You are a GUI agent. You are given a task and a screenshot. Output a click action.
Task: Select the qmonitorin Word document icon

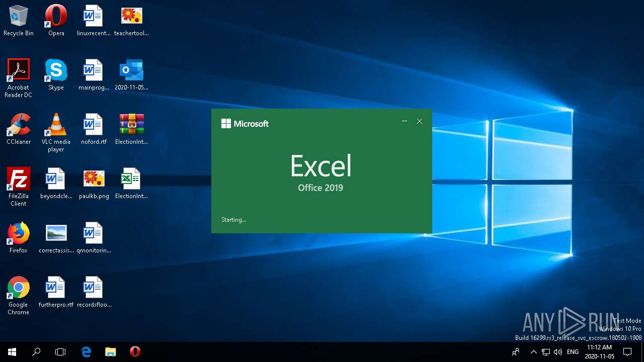(94, 238)
